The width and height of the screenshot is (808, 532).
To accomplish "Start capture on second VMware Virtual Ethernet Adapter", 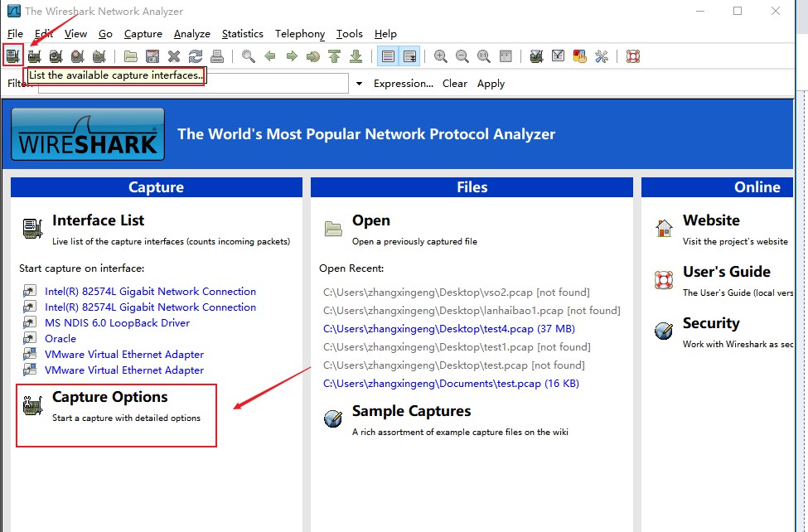I will pyautogui.click(x=124, y=370).
